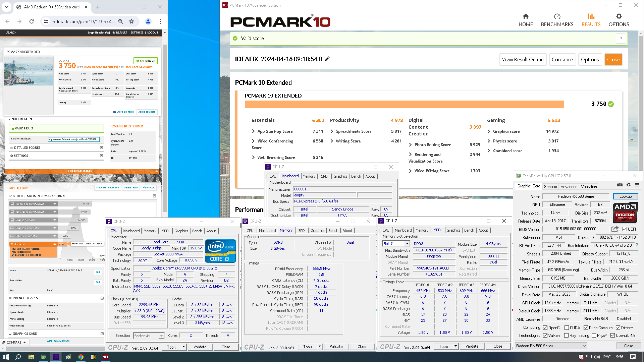Click Validate in SPD CPU-Z window
Image resolution: width=644 pixels, height=362 pixels.
(472, 346)
